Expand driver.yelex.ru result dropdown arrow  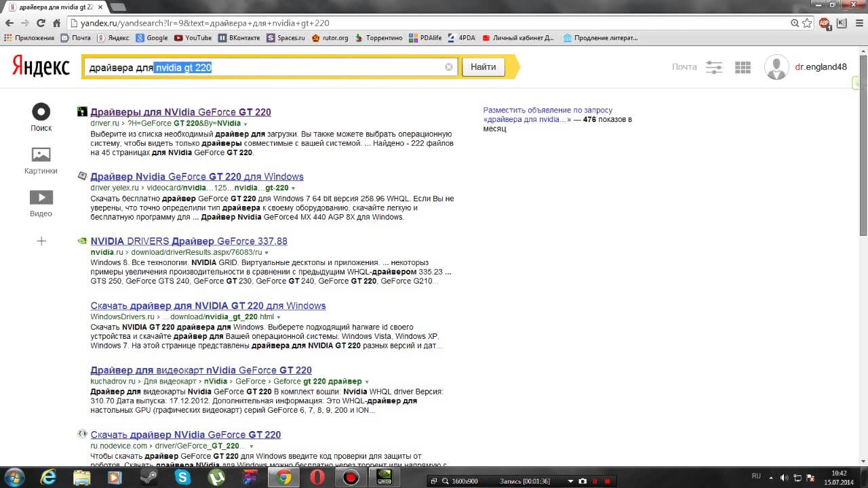coord(293,188)
